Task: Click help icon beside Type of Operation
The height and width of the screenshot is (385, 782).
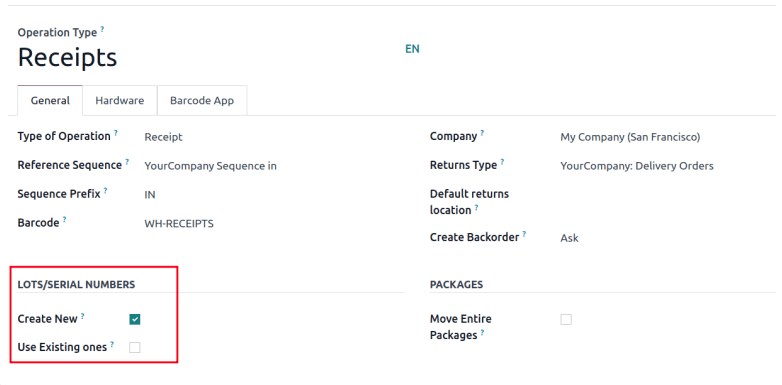Action: (x=116, y=134)
